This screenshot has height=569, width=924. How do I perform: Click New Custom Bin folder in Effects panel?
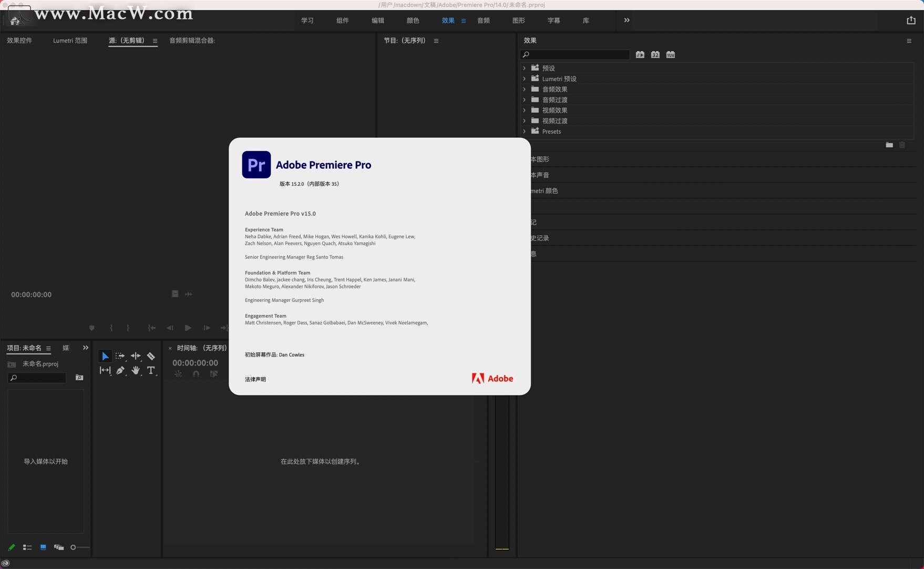pos(889,145)
